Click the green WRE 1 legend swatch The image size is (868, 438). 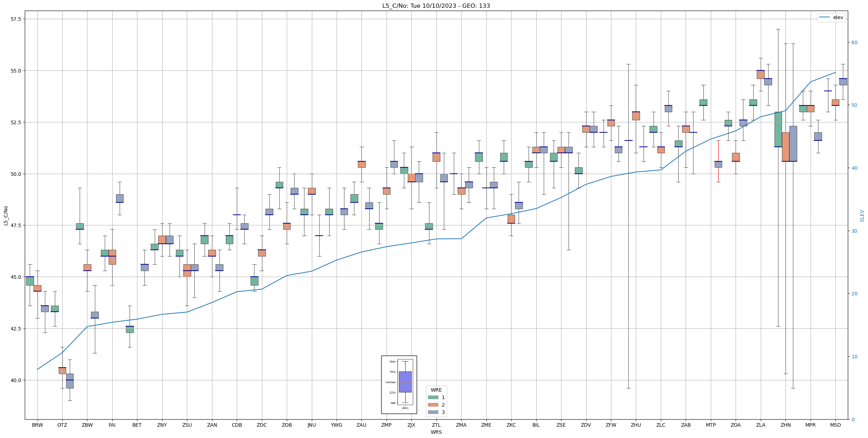click(x=433, y=397)
